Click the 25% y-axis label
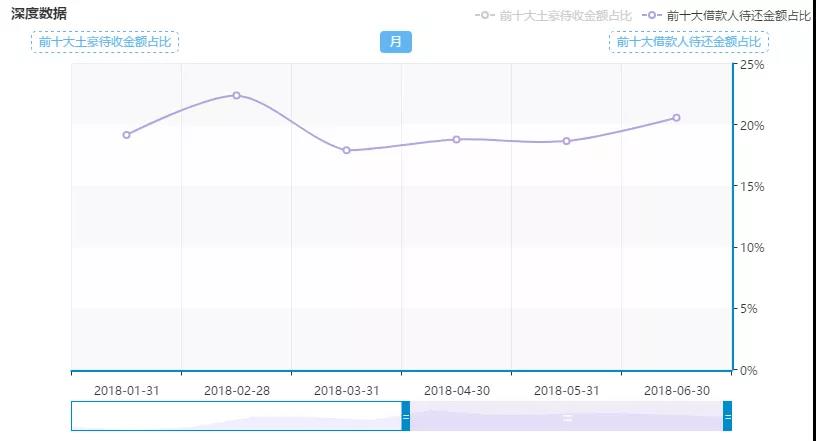 (x=752, y=65)
